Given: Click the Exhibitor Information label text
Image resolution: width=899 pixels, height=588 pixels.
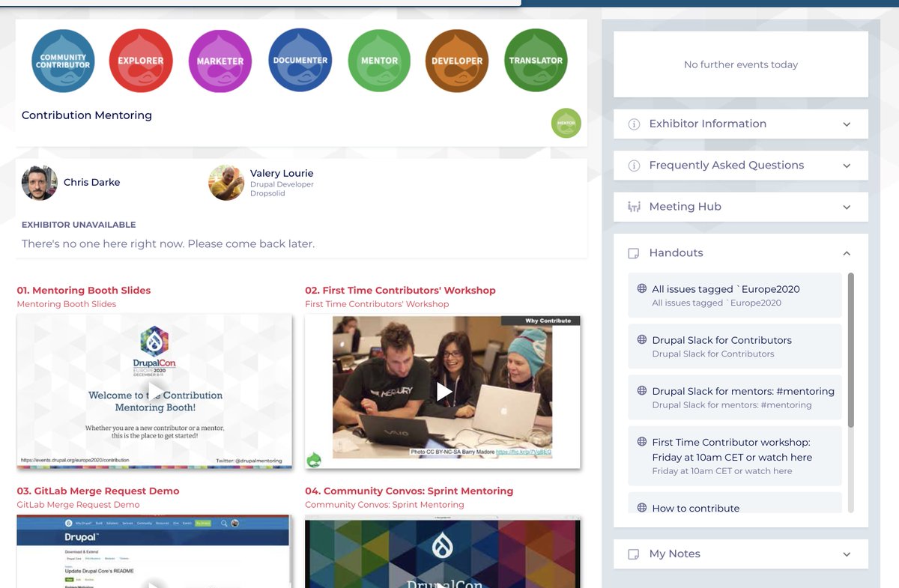Looking at the screenshot, I should (x=708, y=124).
